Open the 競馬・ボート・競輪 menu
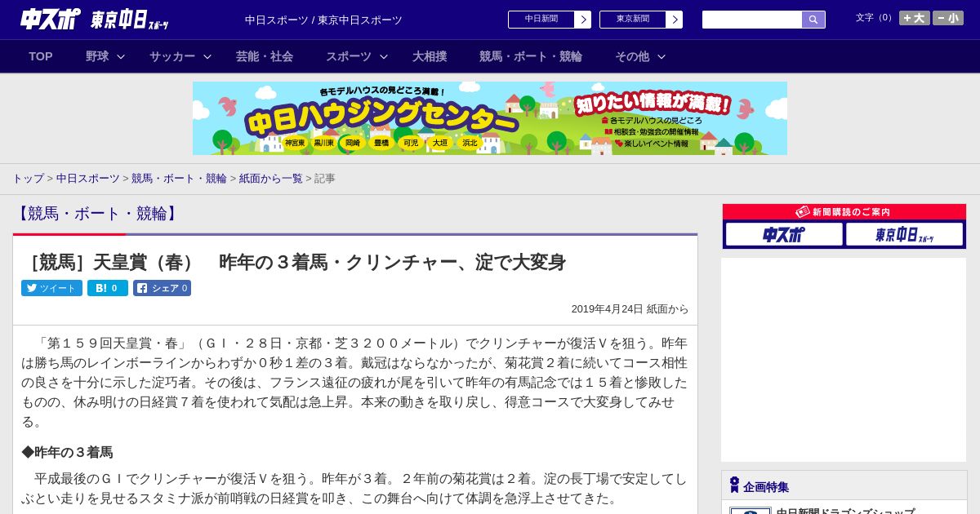Viewport: 980px width, 514px height. click(x=531, y=56)
